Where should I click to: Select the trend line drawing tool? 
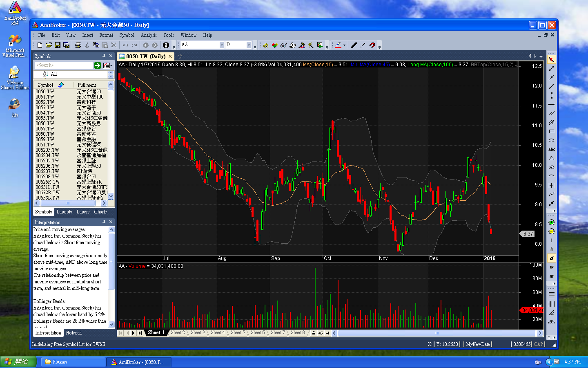coord(552,68)
